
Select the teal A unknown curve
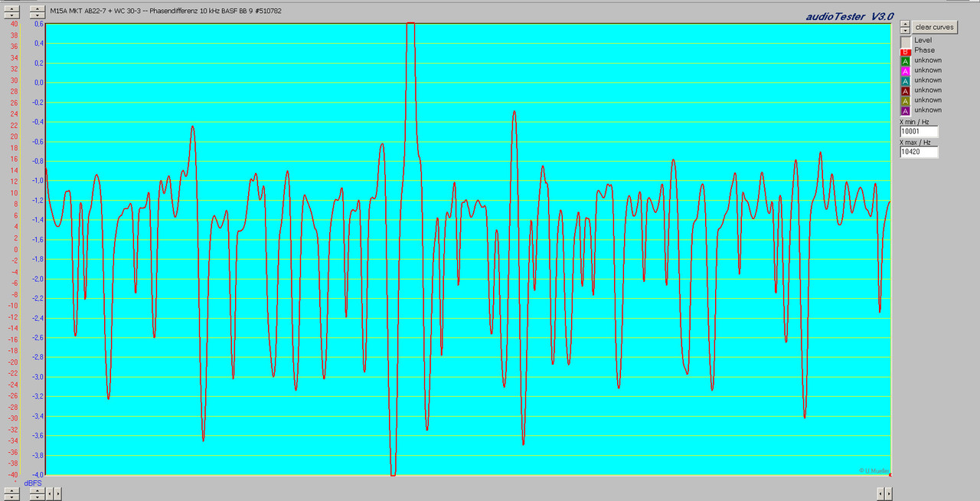906,80
